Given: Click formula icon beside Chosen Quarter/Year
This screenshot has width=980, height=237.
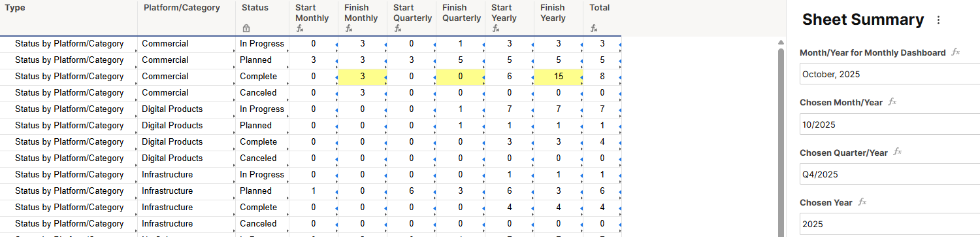Looking at the screenshot, I should click(897, 152).
